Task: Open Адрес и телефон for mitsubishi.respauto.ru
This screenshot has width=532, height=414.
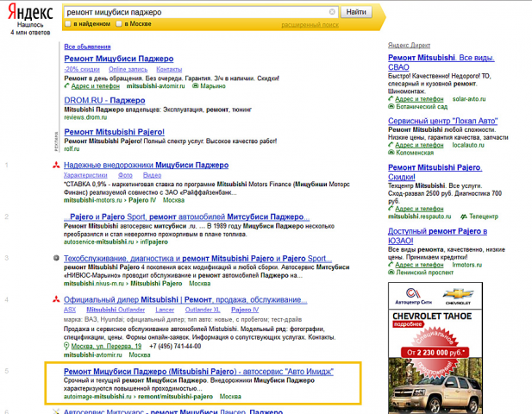Action: [x=419, y=209]
